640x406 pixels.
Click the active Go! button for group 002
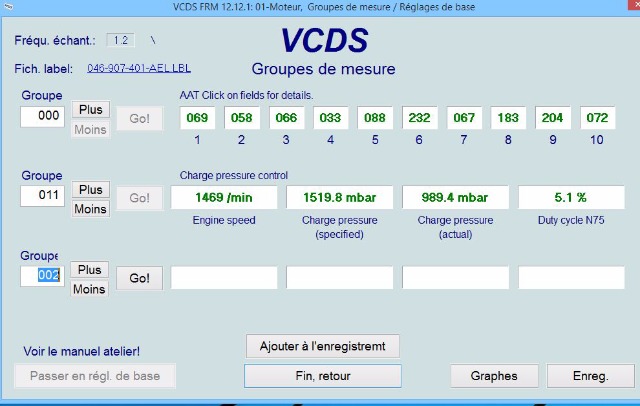tap(140, 278)
